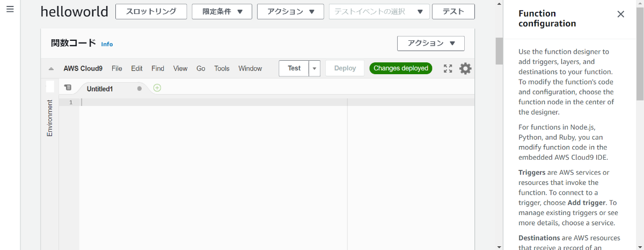Click the 関数コード section heading
This screenshot has height=250, width=644.
tap(74, 43)
